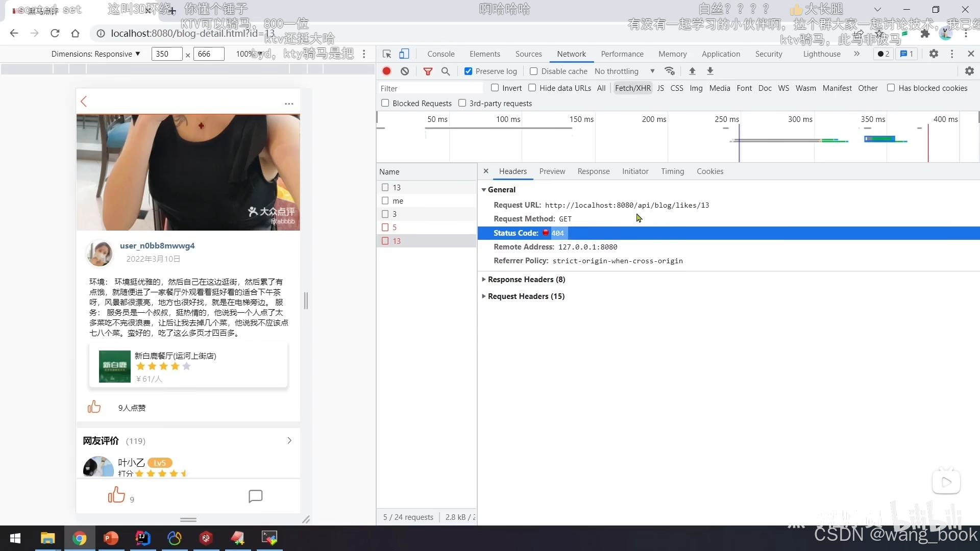Viewport: 980px width, 551px height.
Task: Open the Application tab
Action: click(720, 54)
